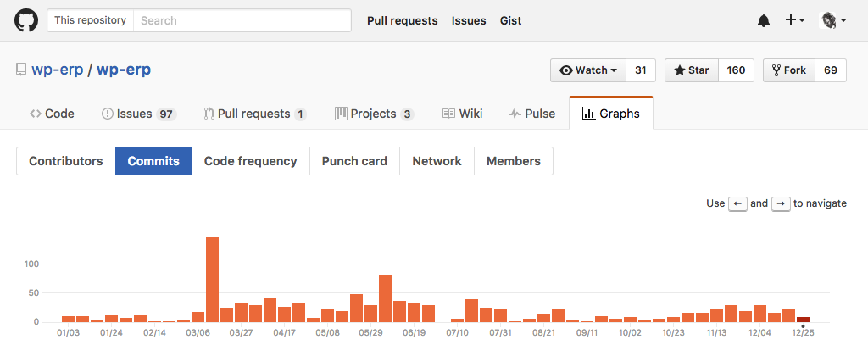Fork the wp-erp repository
Image resolution: width=868 pixels, height=356 pixels.
789,70
